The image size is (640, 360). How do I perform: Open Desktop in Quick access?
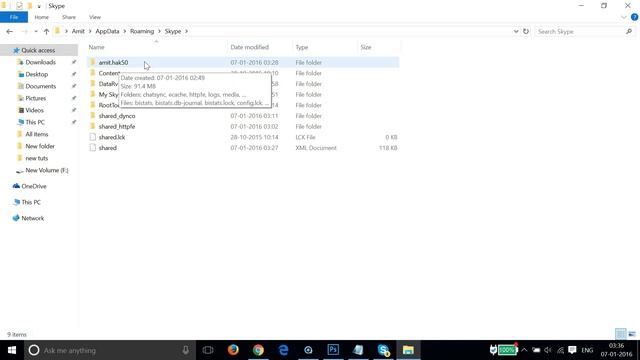37,74
